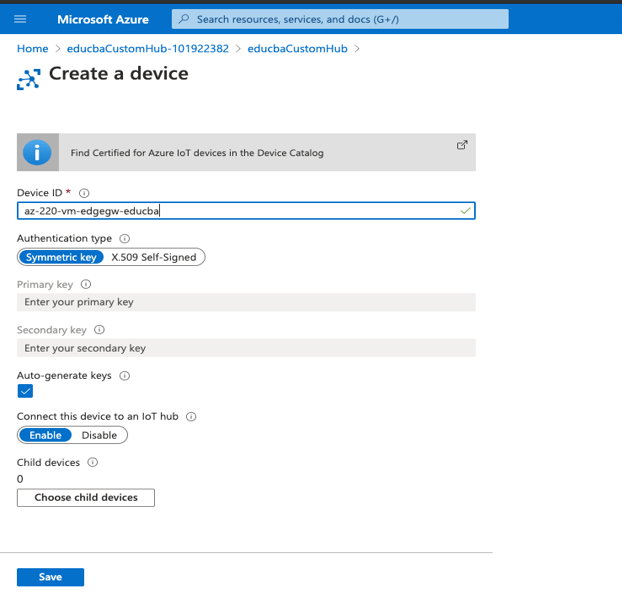The image size is (622, 593).
Task: Select Symmetric key authentication
Action: tap(61, 257)
